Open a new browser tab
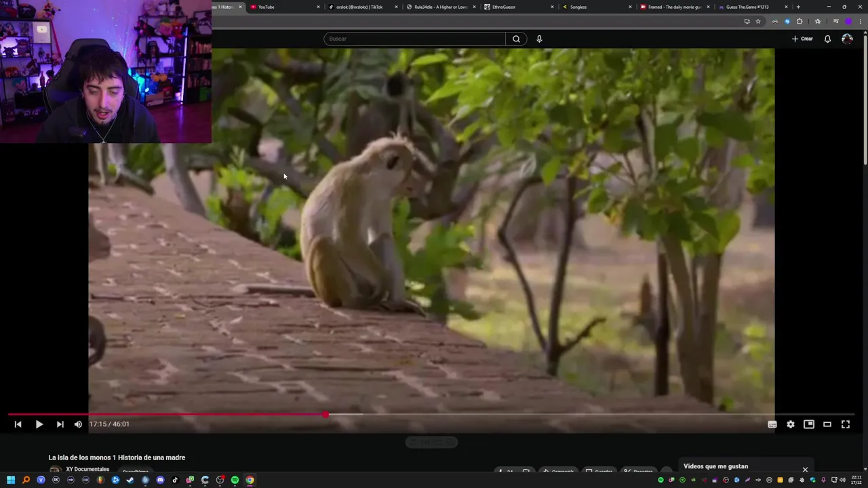 798,7
